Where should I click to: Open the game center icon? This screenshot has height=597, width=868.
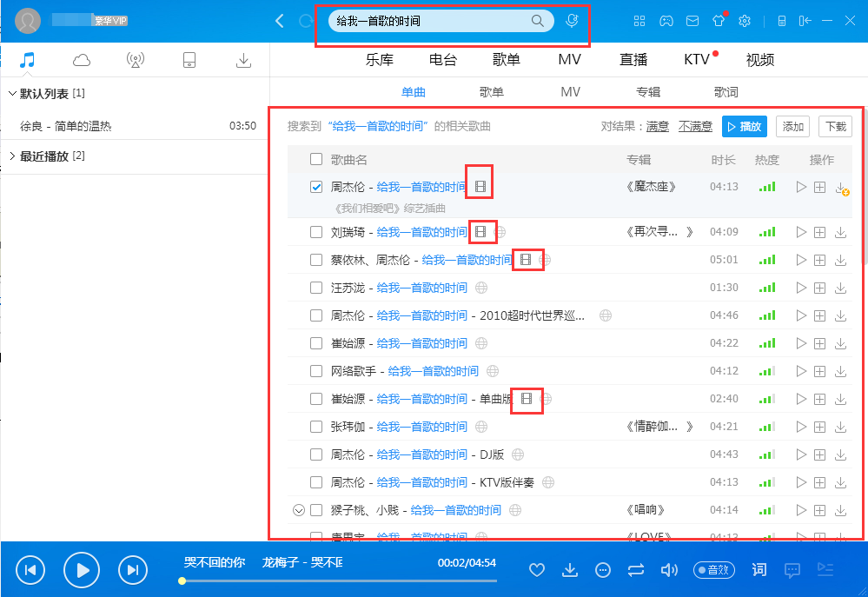point(666,20)
